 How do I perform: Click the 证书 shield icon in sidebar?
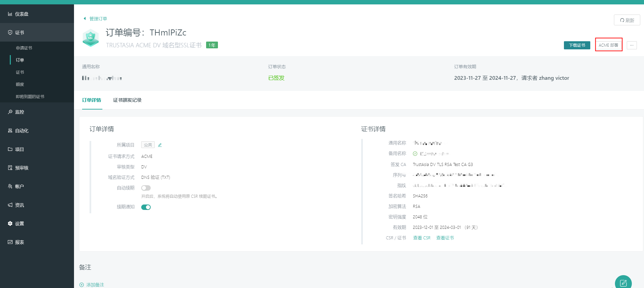(x=10, y=32)
